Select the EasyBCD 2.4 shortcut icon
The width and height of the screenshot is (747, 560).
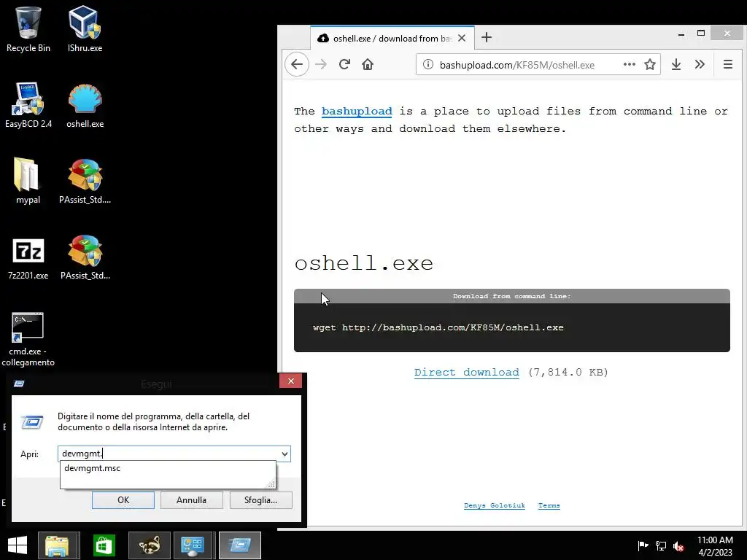click(28, 105)
